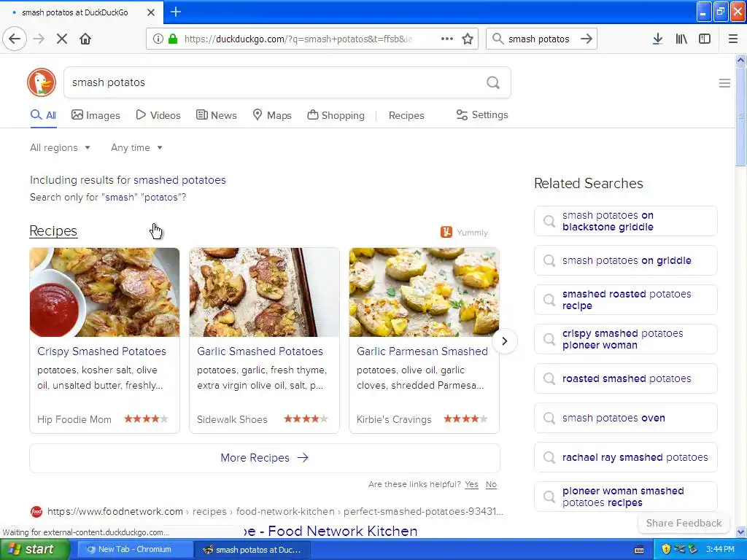
Task: Open DuckDuckGo side menu hamburger
Action: (x=724, y=83)
